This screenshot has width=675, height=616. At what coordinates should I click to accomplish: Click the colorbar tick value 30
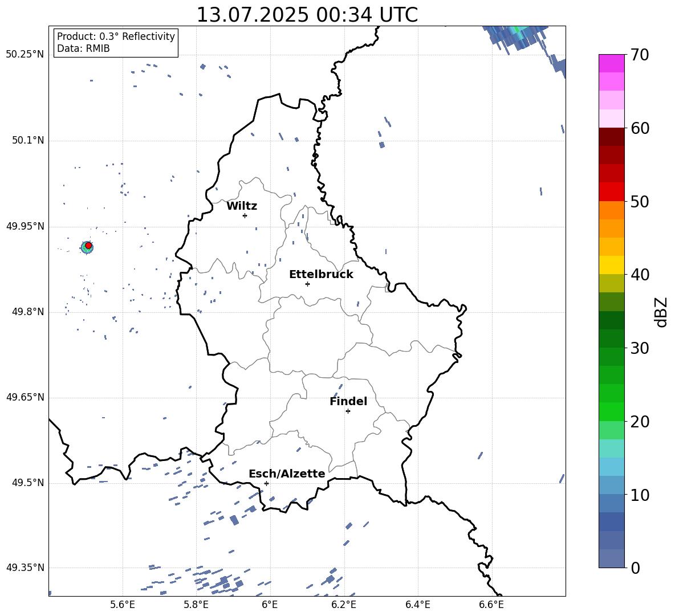pos(640,348)
